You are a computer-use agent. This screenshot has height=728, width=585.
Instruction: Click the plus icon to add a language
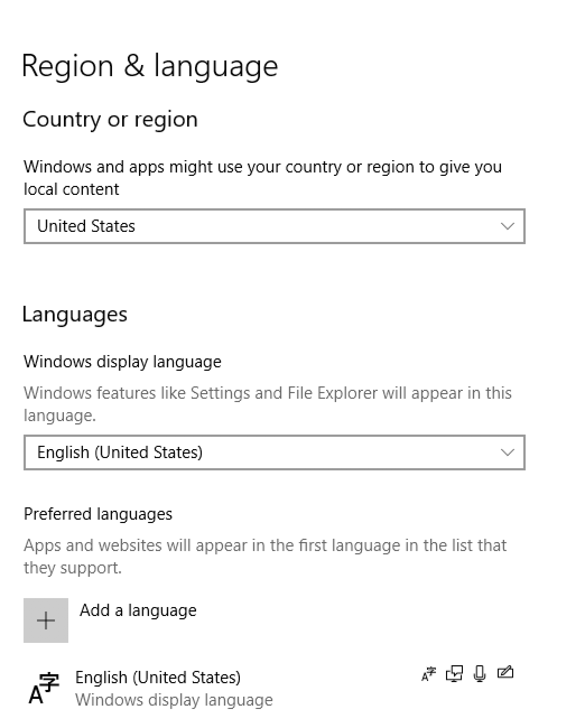[x=46, y=620]
